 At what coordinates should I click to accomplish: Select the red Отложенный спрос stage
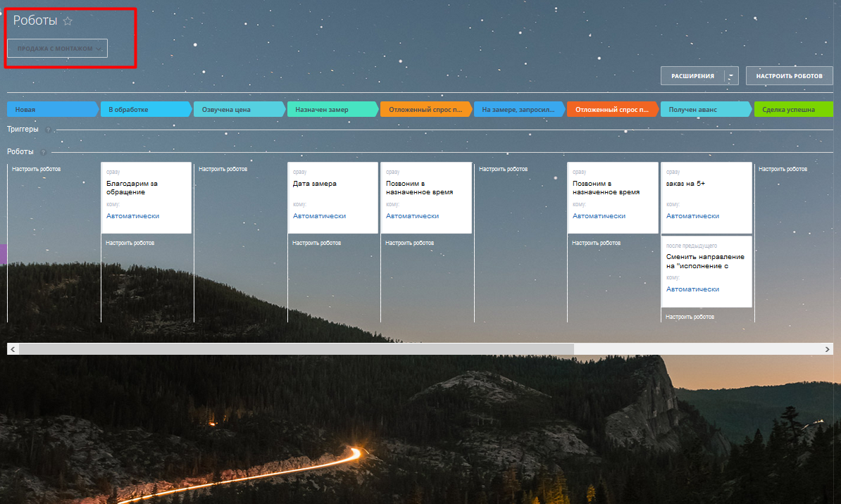tap(613, 109)
